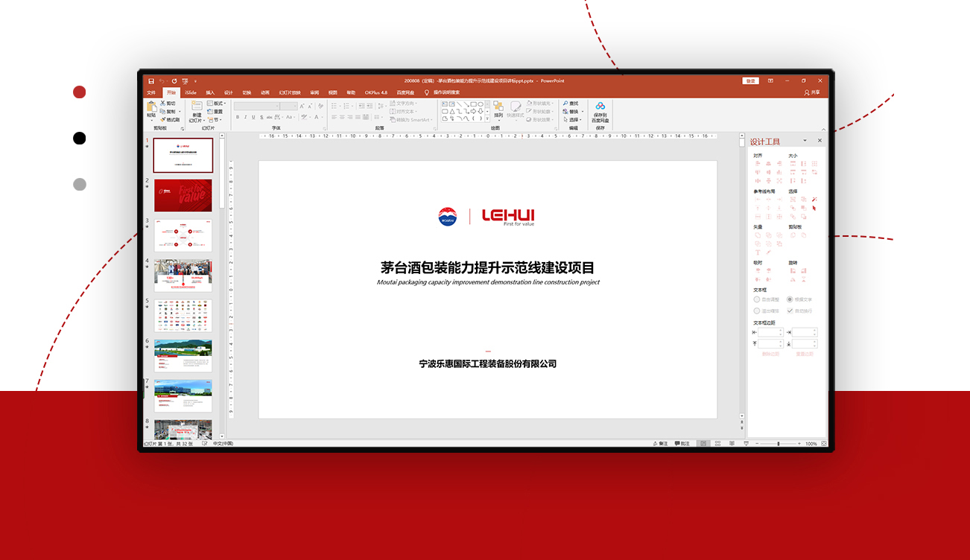This screenshot has height=560, width=970.
Task: Click the Arrange (排列) icon
Action: [x=498, y=106]
